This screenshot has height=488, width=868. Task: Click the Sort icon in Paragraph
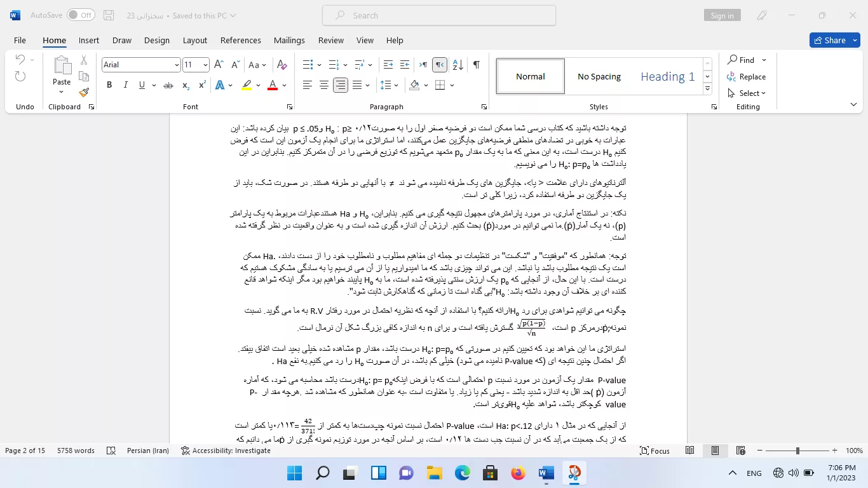[x=459, y=65]
